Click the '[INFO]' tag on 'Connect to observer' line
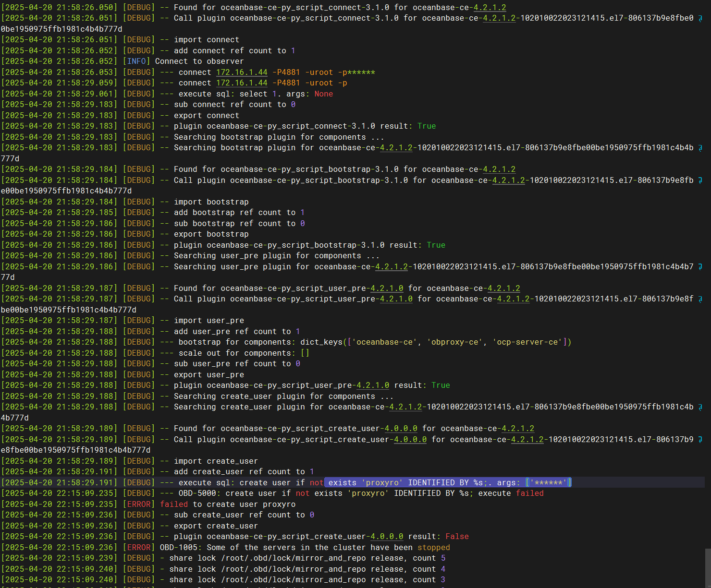 136,61
